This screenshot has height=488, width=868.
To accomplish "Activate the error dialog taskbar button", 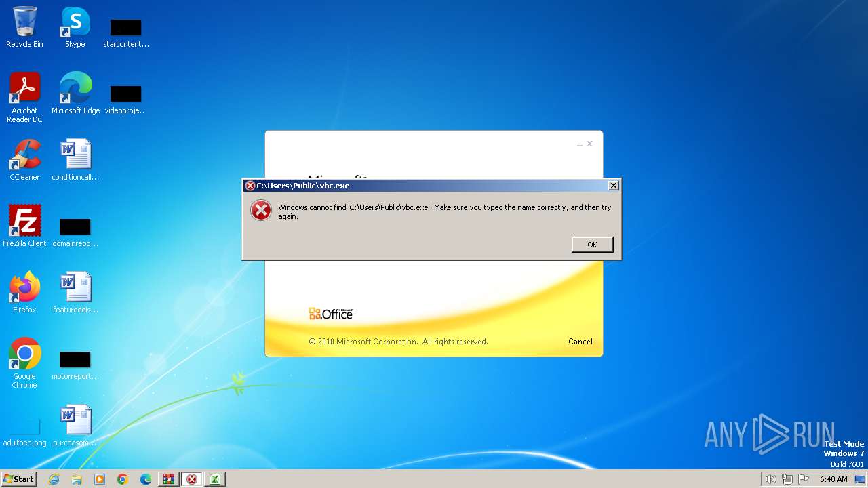I will 192,479.
